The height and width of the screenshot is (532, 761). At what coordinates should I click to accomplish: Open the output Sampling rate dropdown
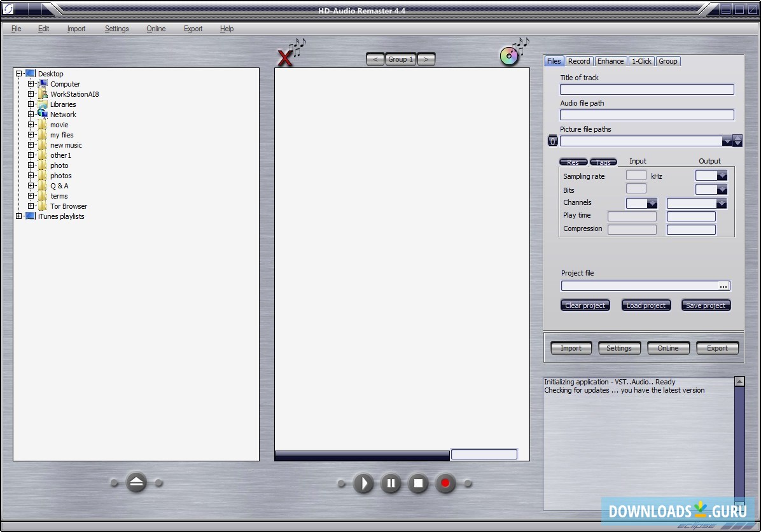coord(722,176)
